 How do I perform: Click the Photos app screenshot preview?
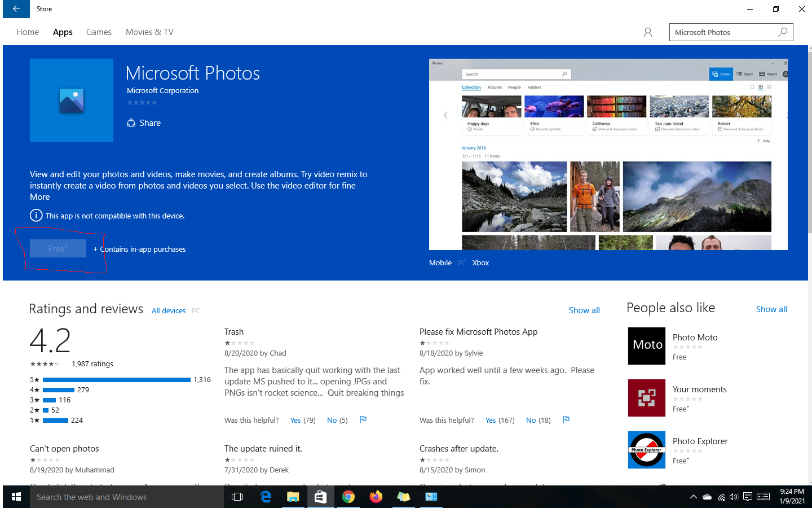608,154
